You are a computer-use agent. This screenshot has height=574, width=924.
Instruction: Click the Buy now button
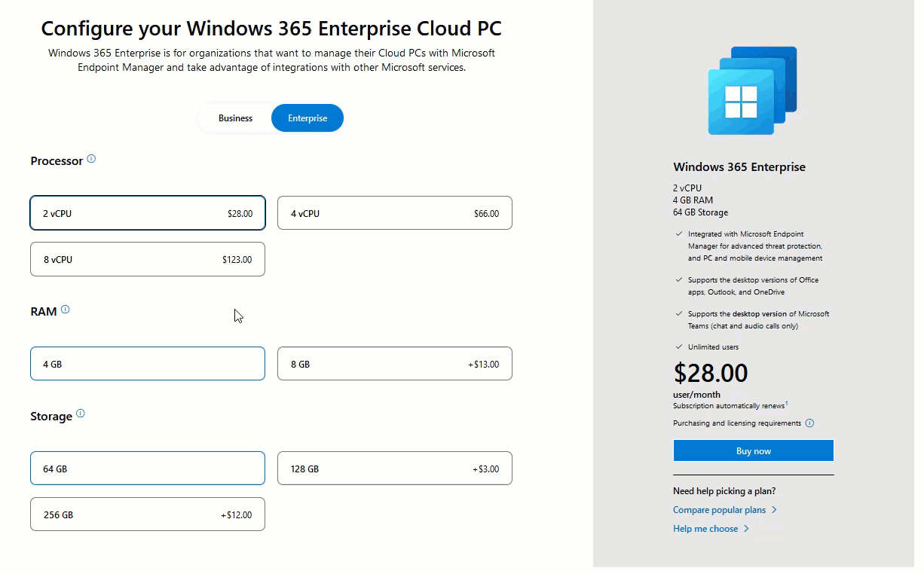754,450
